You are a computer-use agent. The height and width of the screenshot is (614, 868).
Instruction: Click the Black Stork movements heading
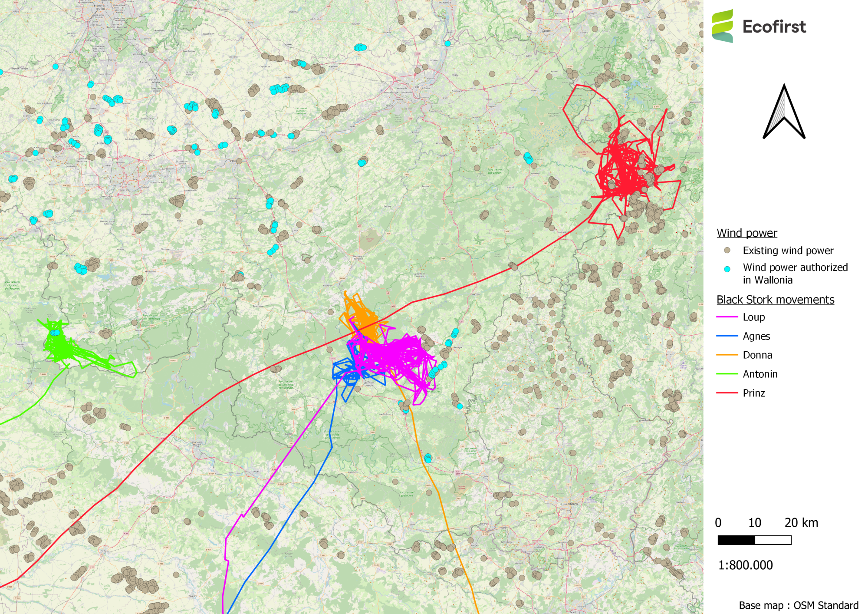[775, 300]
